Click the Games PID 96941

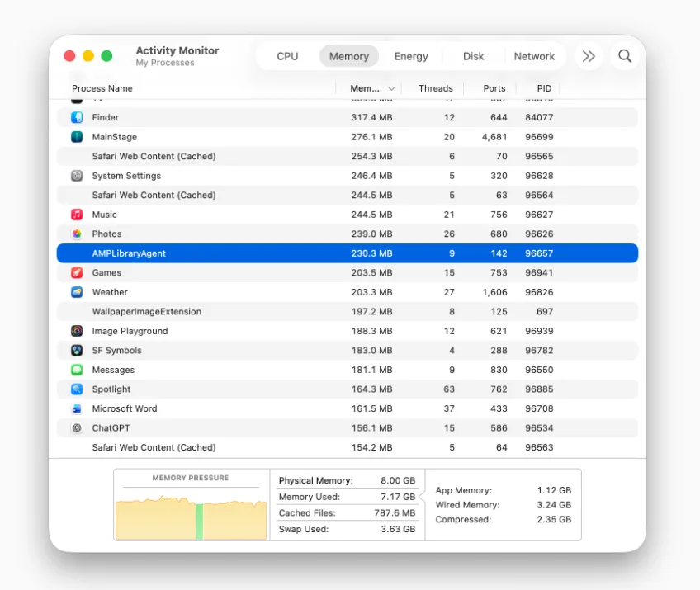coord(539,272)
